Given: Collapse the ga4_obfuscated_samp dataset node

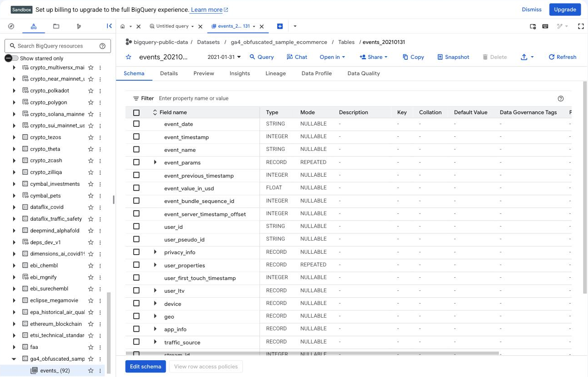Looking at the screenshot, I should [x=14, y=359].
